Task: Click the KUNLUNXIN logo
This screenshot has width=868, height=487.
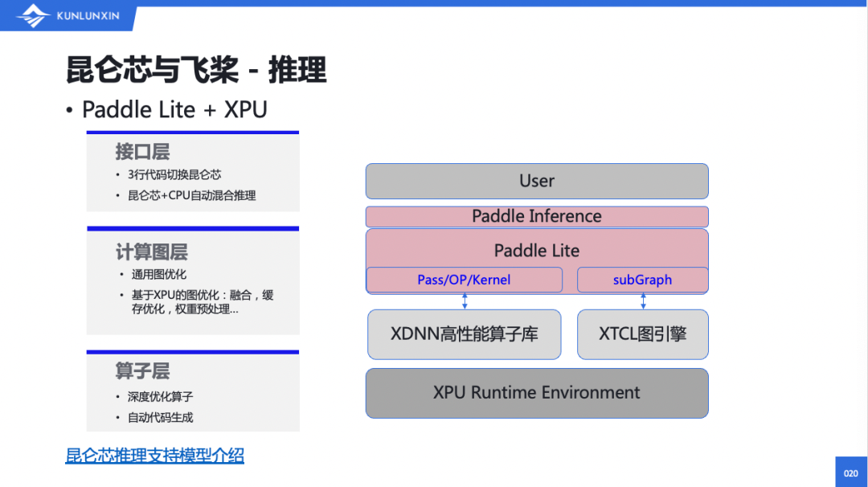Action: click(68, 15)
